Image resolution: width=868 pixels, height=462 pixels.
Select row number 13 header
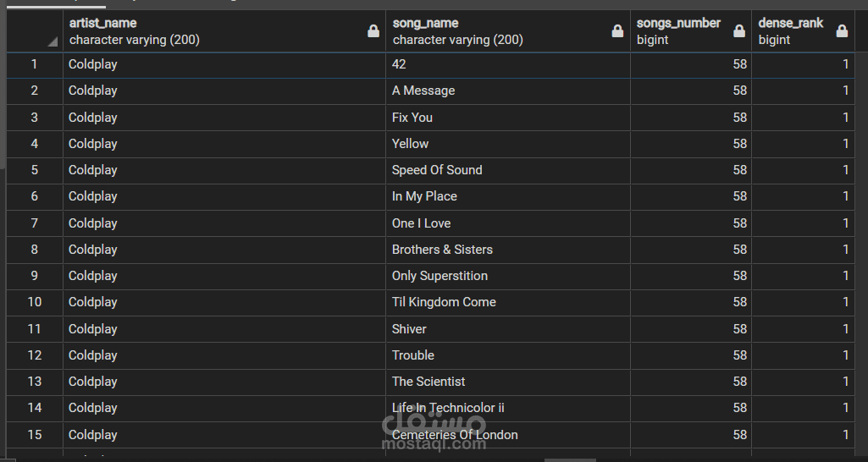(x=35, y=382)
